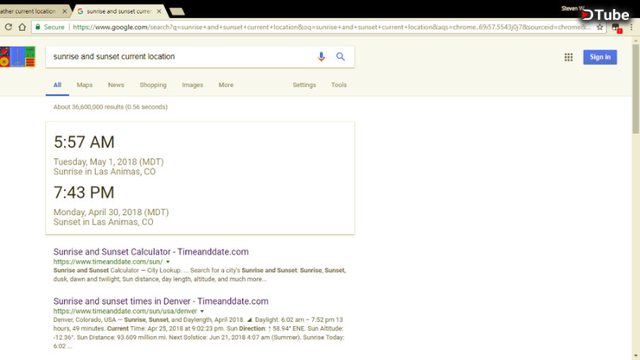Close the weather current location tab
Viewport: 640px width, 360px height.
click(x=64, y=11)
